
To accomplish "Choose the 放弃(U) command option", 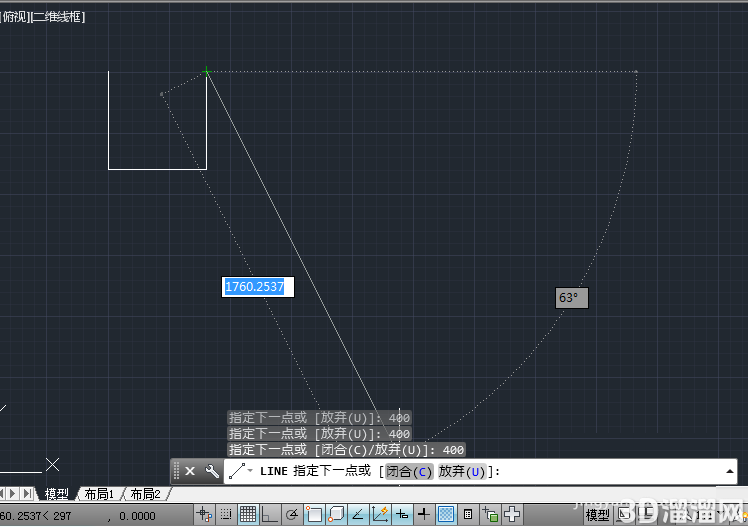I will (462, 471).
